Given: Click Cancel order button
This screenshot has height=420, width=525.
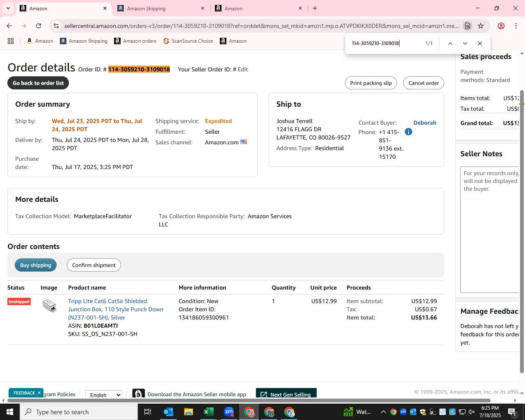Looking at the screenshot, I should click(424, 83).
